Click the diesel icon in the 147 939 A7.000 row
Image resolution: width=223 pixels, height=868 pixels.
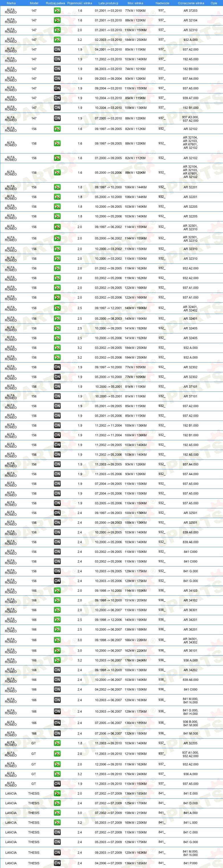coord(57,98)
